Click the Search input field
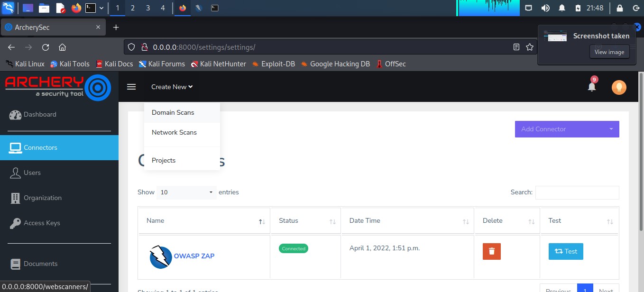 click(x=577, y=192)
